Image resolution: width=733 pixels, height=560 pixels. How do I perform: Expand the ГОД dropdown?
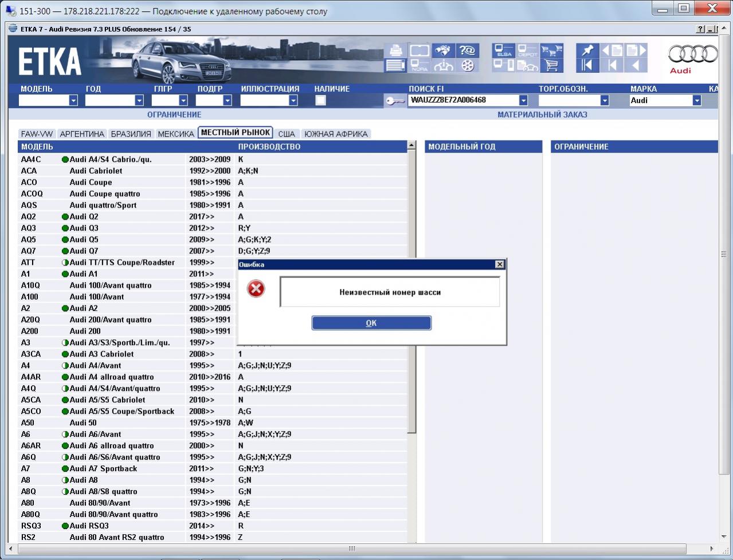[x=139, y=100]
